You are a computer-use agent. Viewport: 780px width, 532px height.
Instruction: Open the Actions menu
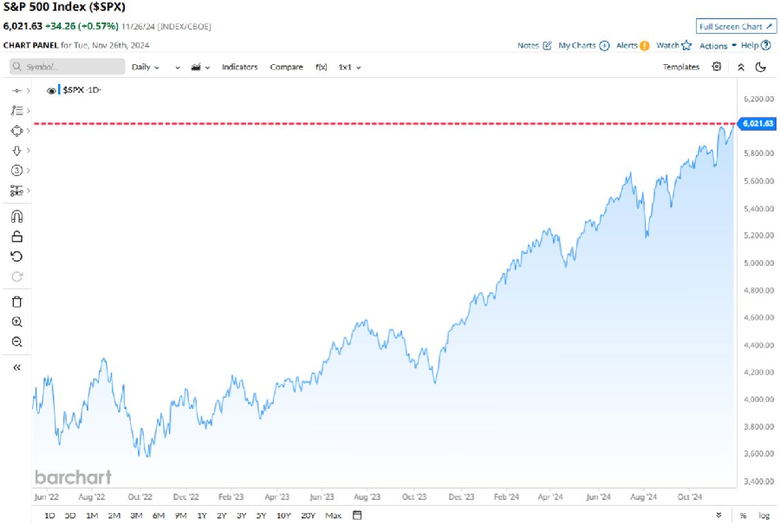point(718,45)
